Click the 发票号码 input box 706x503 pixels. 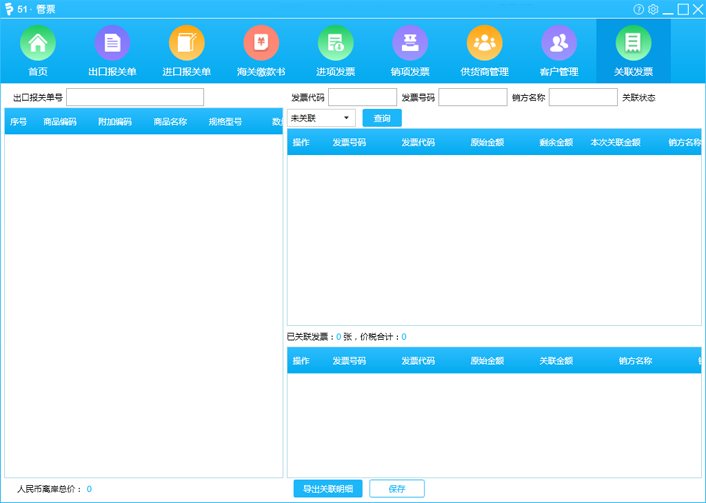(472, 97)
